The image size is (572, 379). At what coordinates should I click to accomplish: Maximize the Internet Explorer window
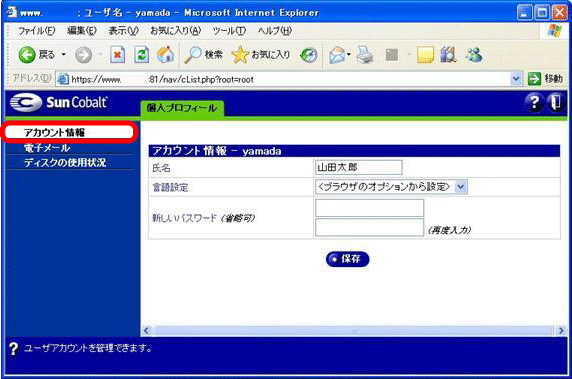click(x=542, y=13)
